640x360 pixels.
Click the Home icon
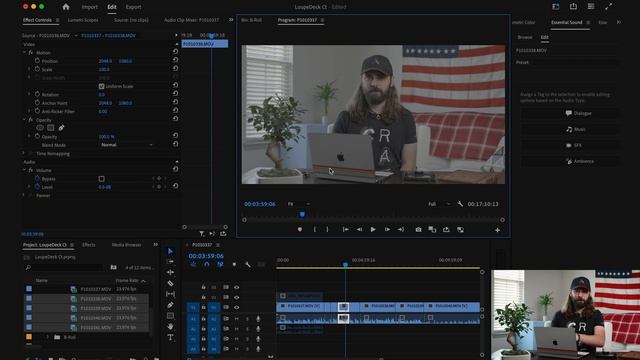click(66, 7)
